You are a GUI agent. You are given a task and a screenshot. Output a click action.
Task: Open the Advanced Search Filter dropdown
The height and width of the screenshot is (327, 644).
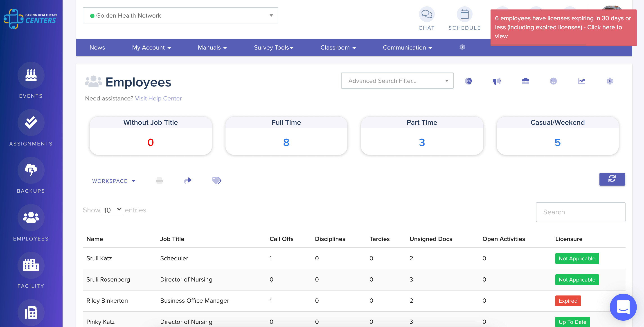point(397,81)
